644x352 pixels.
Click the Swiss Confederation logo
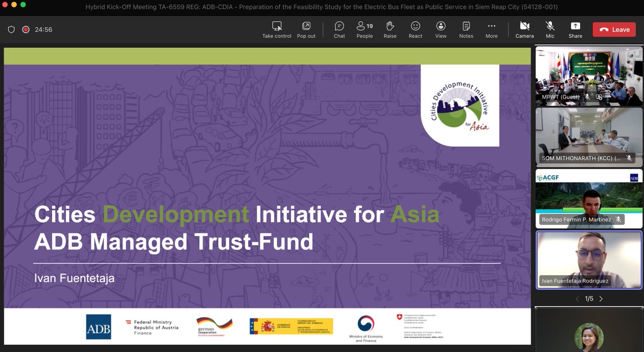pos(420,327)
